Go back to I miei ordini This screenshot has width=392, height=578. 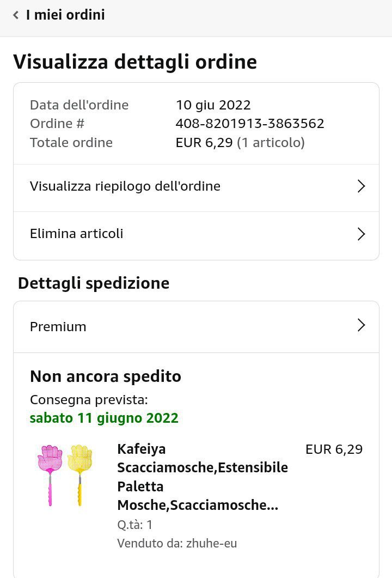[x=65, y=15]
